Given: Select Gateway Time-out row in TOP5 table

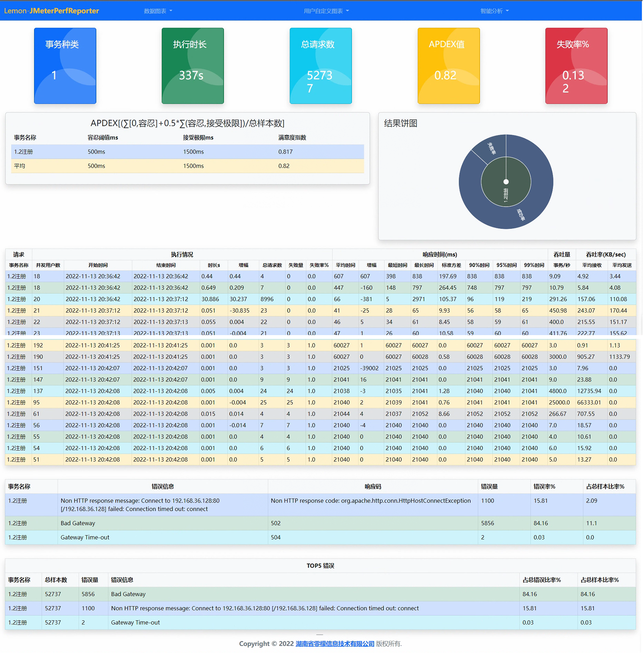Looking at the screenshot, I should pyautogui.click(x=320, y=622).
